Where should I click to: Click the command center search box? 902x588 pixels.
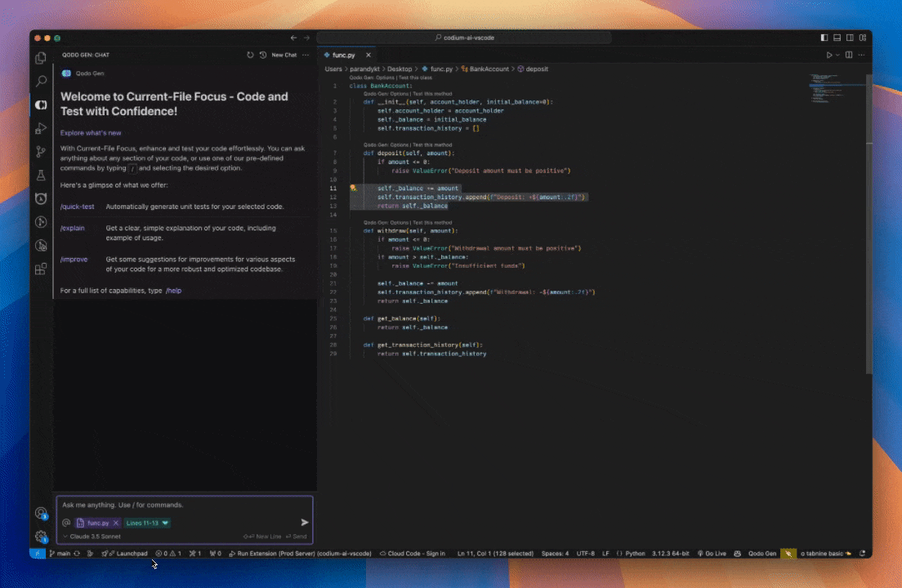464,38
